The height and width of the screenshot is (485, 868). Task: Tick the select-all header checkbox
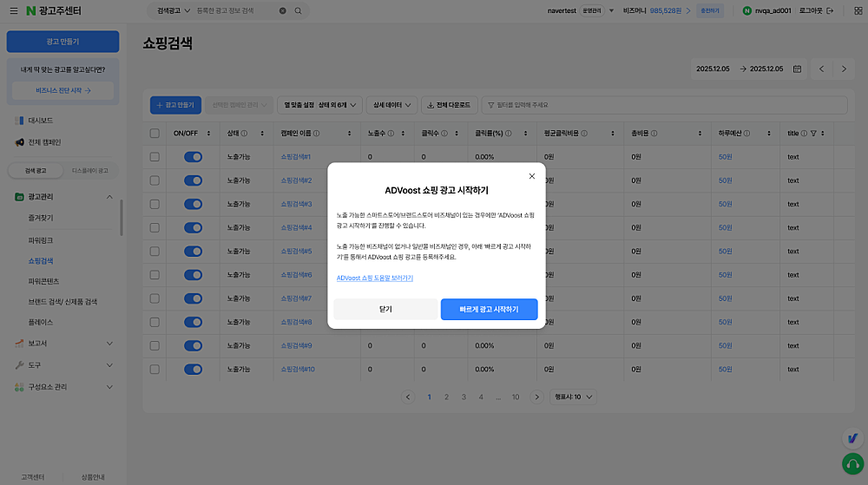click(x=155, y=134)
